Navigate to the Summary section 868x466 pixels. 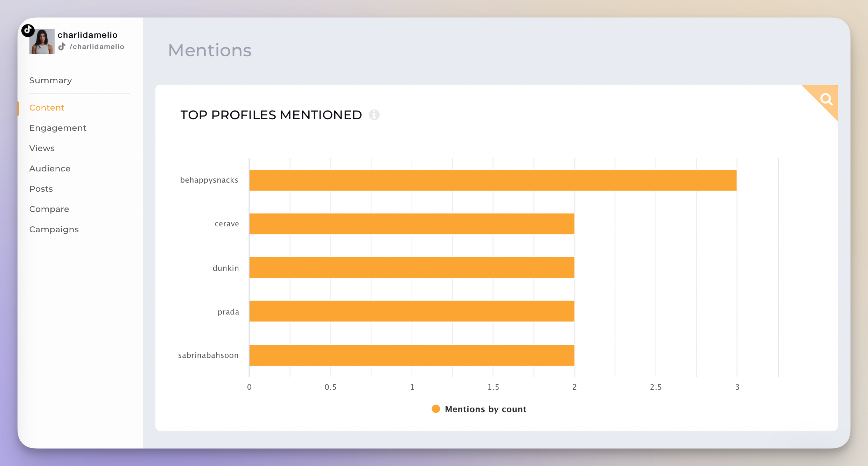[x=51, y=80]
